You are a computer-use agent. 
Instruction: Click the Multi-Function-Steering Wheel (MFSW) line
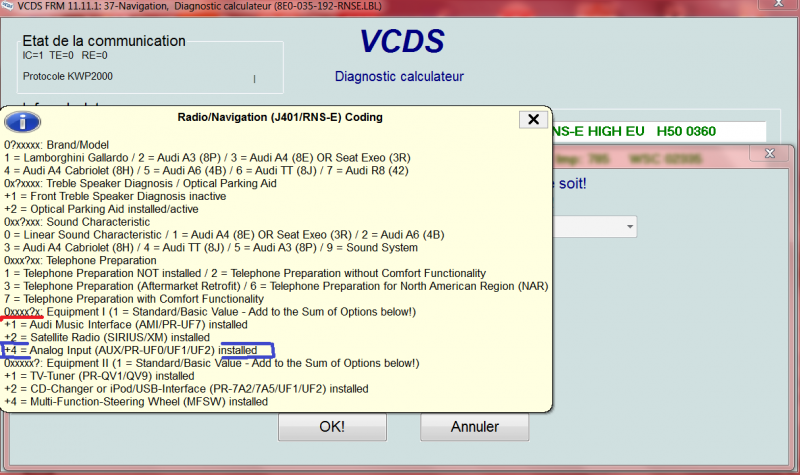[x=135, y=401]
